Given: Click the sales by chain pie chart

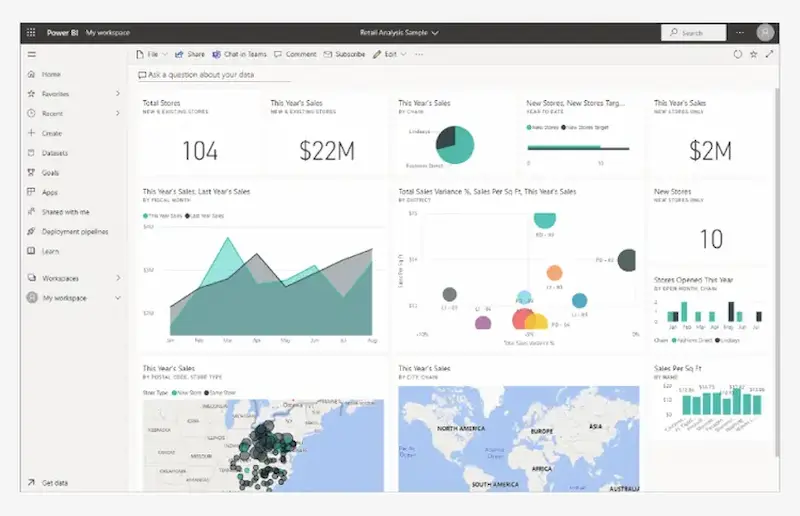Looking at the screenshot, I should pos(455,145).
